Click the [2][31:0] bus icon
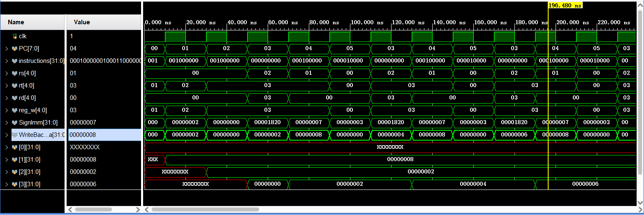Screen dimensions: 644x215 click(x=14, y=172)
